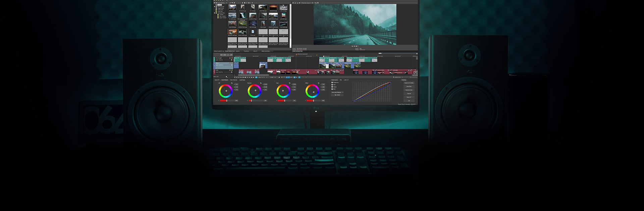Switch to the Color Channels tab
Viewport: 644px width, 211px height.
(233, 80)
